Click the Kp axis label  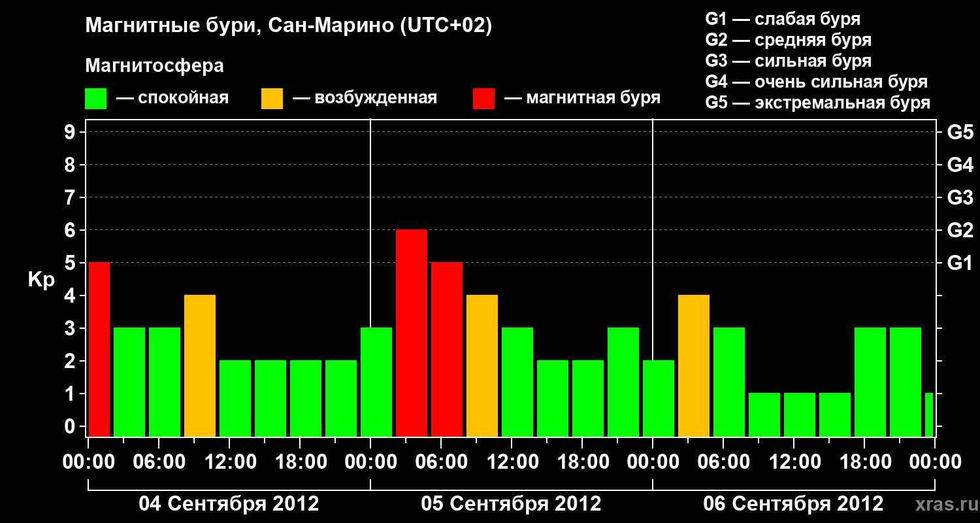(41, 279)
